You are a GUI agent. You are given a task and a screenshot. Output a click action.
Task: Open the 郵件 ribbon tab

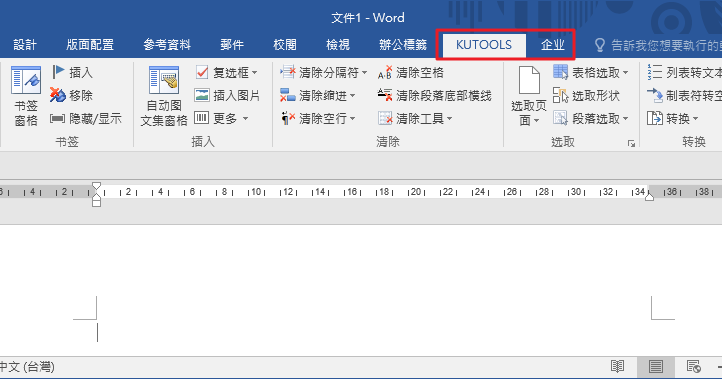point(232,45)
